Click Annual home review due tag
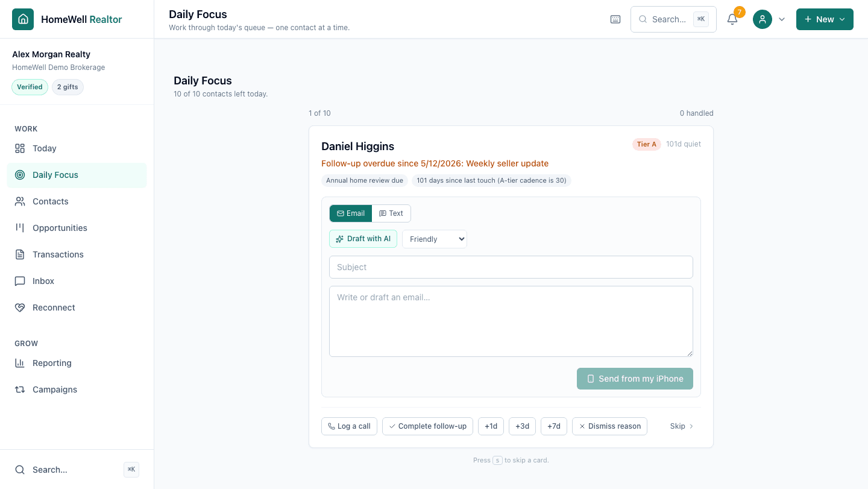The height and width of the screenshot is (489, 868). [365, 180]
